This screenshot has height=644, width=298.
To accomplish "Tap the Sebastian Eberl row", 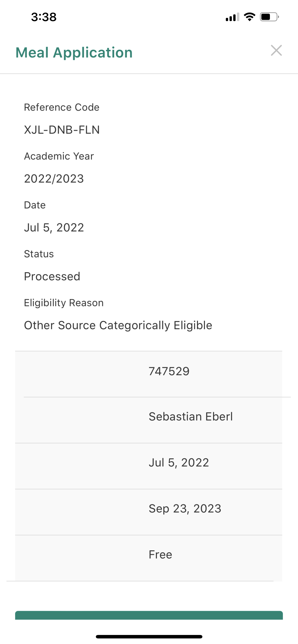I will tap(149, 420).
